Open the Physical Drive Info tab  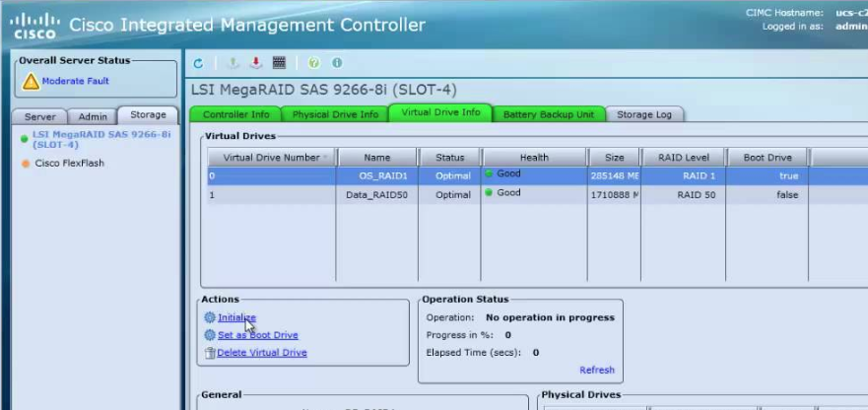tap(335, 114)
